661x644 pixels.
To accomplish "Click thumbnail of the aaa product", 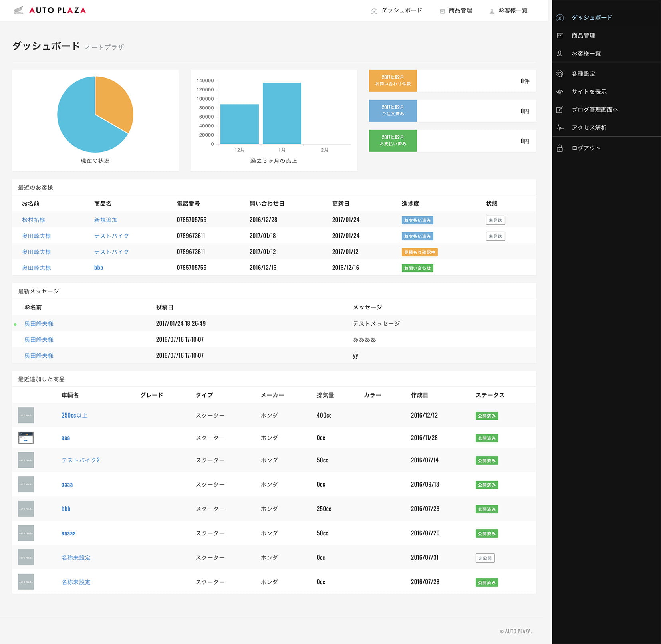I will pos(26,438).
